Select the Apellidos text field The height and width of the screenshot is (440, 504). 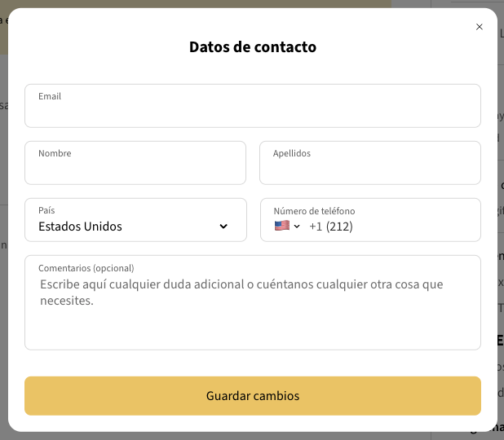(369, 169)
